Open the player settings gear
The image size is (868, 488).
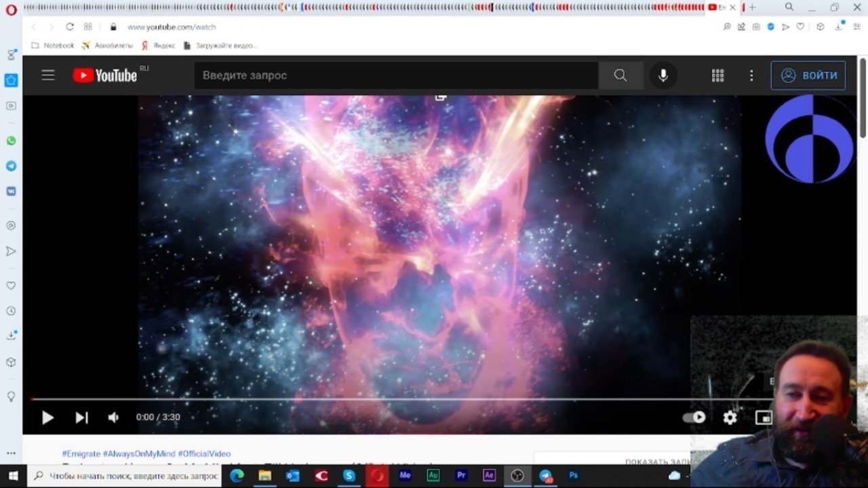(730, 418)
